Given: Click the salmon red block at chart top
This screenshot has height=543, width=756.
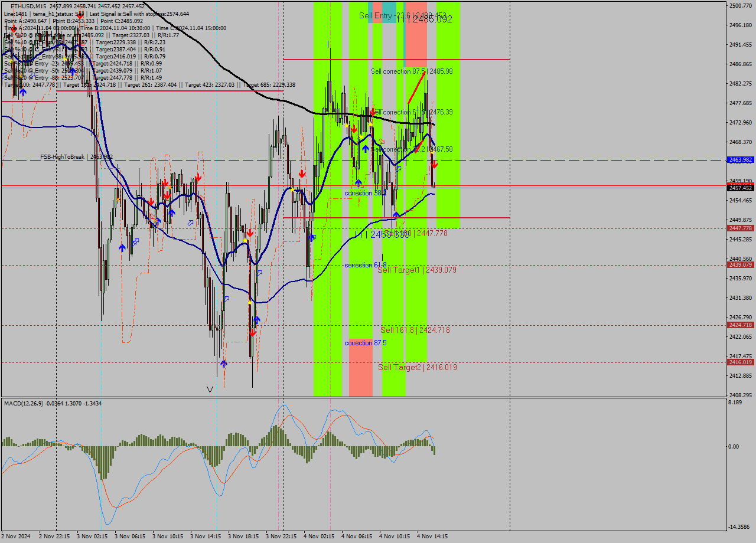Looking at the screenshot, I should tap(416, 35).
